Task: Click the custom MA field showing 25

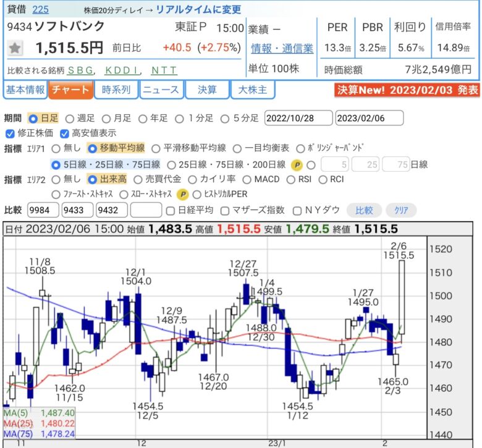Action: pyautogui.click(x=365, y=164)
